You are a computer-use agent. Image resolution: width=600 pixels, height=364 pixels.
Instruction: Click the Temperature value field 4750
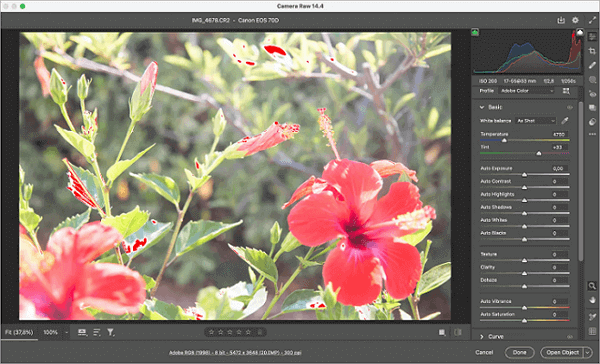559,134
